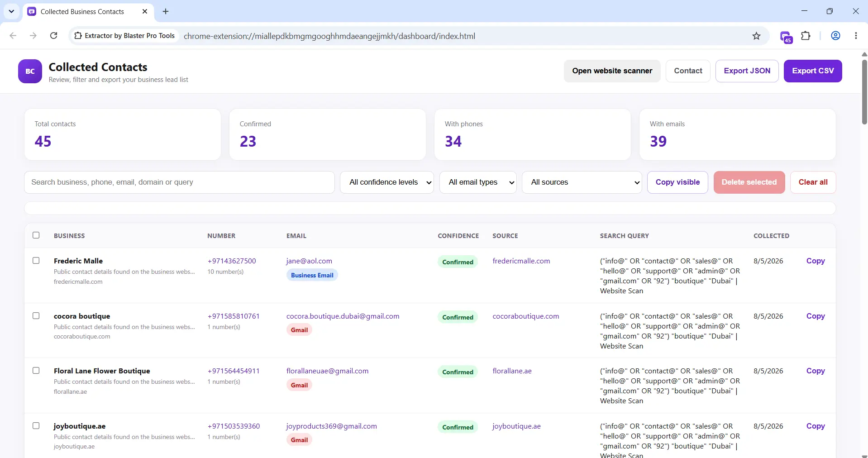Click the Extractor extension icon with the 45 badge

tap(786, 36)
